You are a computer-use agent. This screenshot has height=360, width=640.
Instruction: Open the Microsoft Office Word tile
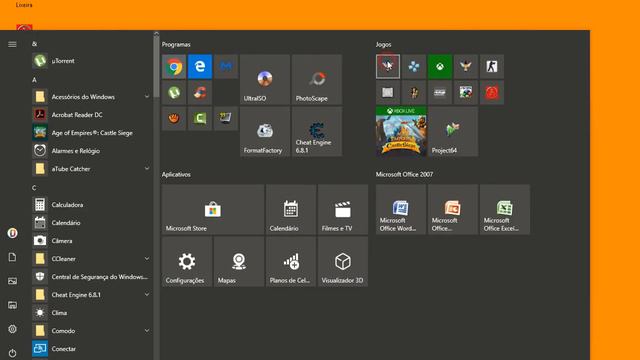point(401,209)
